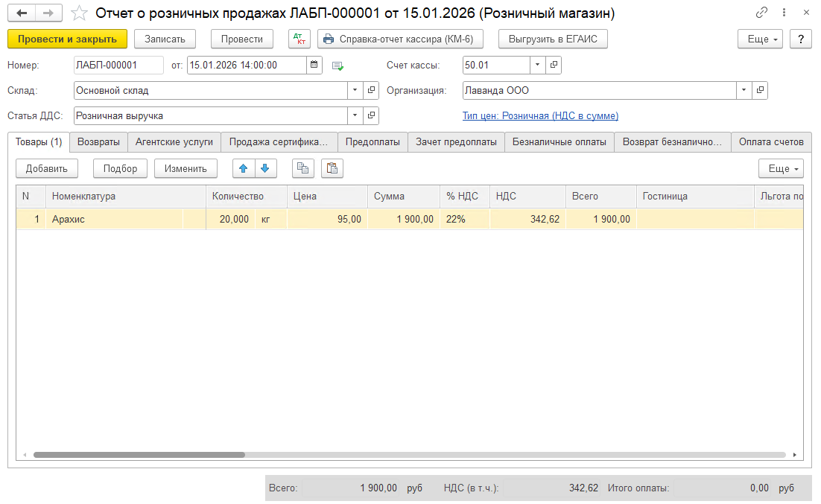Open calendar picker for document date
Screen dimensions: 821x504
pos(314,65)
